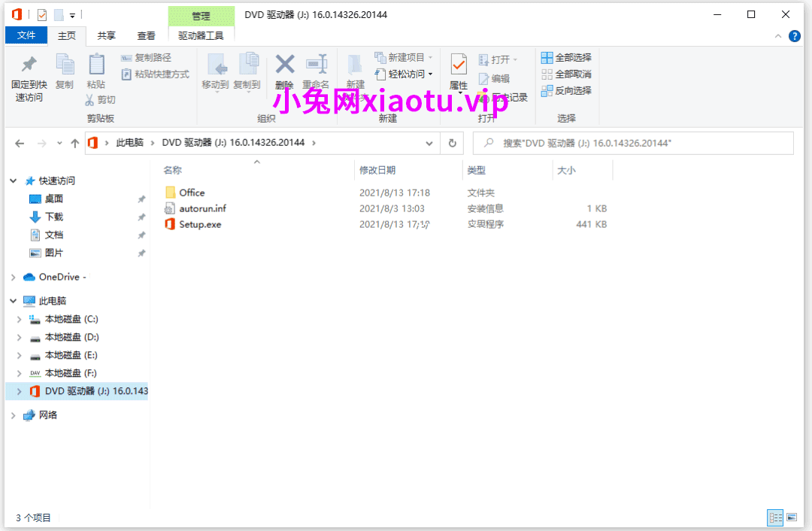Open the quick access toolbar dropdown arrow
Screen dimensions: 812x531
pos(72,16)
